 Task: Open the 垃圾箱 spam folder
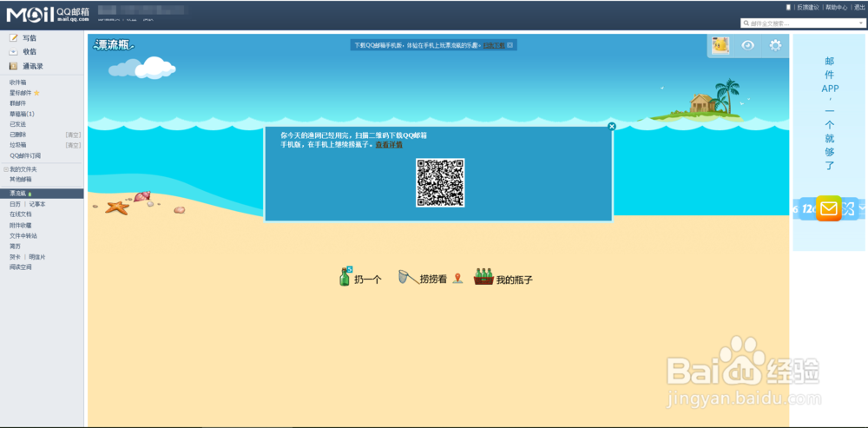[17, 145]
